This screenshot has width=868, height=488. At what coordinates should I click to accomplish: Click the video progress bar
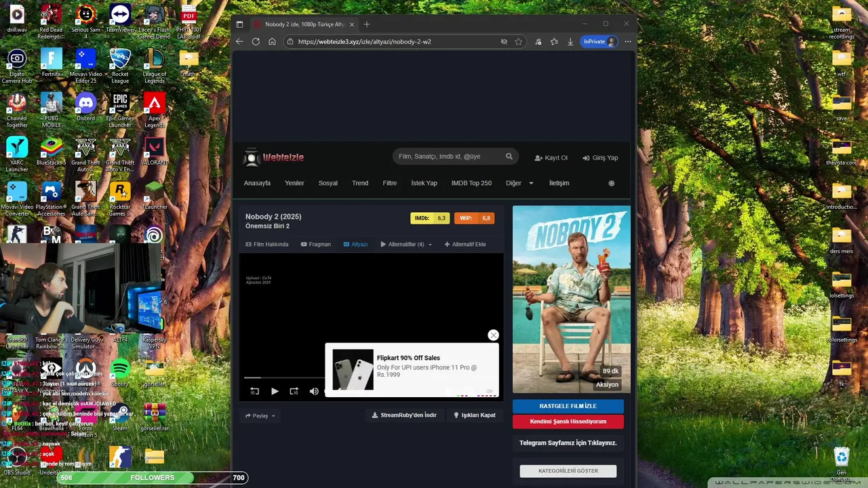pos(285,378)
